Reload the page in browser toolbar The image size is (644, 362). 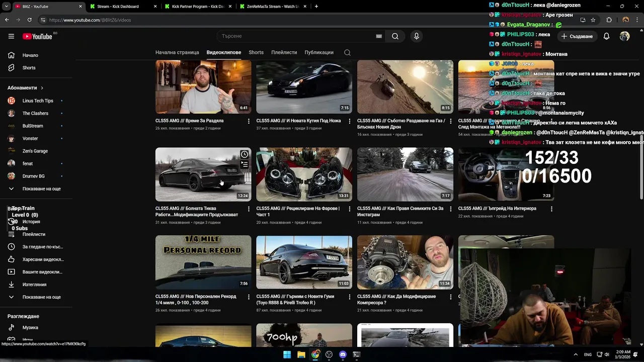30,20
